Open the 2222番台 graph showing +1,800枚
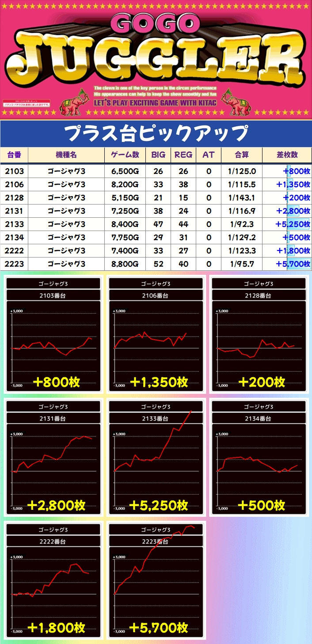Screen dimensions: 312x644 53,580
